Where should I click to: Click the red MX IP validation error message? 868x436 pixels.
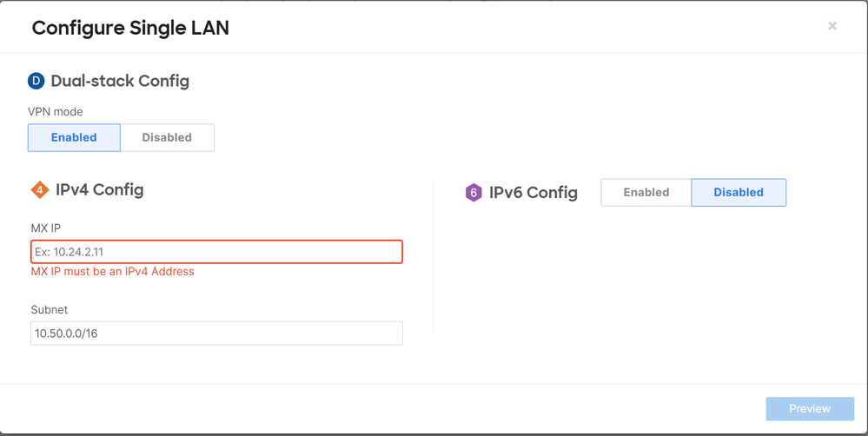[x=112, y=272]
